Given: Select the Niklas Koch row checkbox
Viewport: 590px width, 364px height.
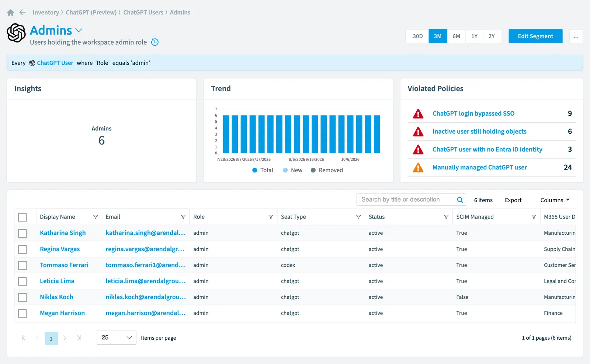Looking at the screenshot, I should click(x=22, y=297).
